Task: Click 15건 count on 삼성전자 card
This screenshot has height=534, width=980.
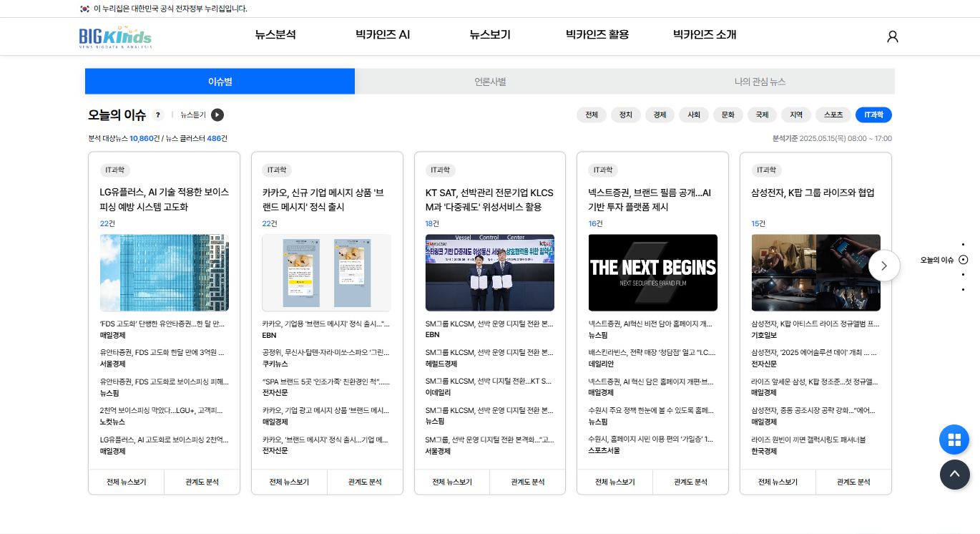Action: click(x=759, y=223)
